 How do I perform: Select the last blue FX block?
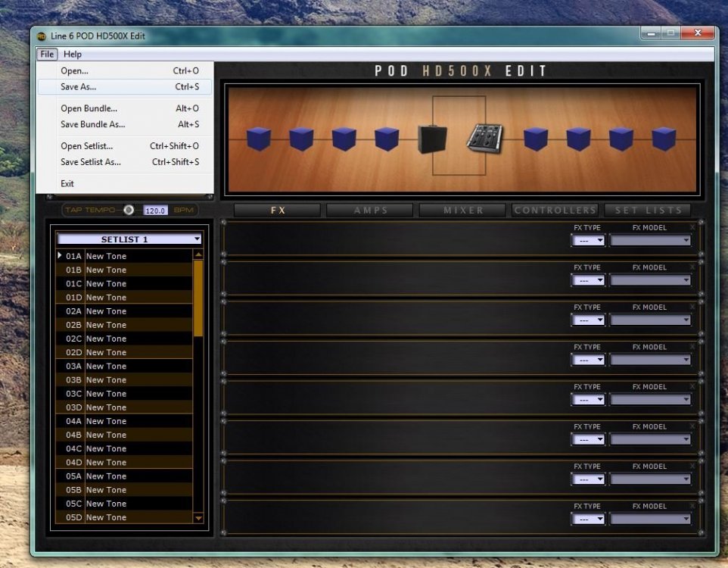coord(664,139)
